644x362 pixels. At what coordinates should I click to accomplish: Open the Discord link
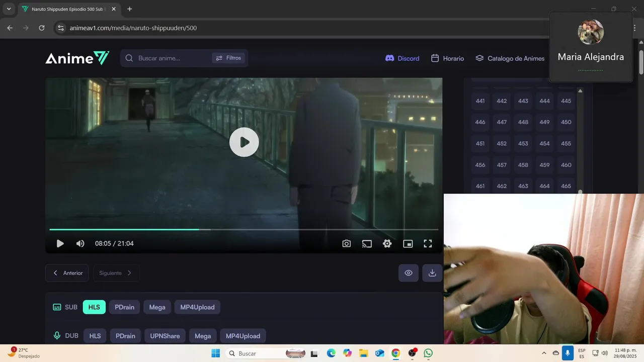402,58
